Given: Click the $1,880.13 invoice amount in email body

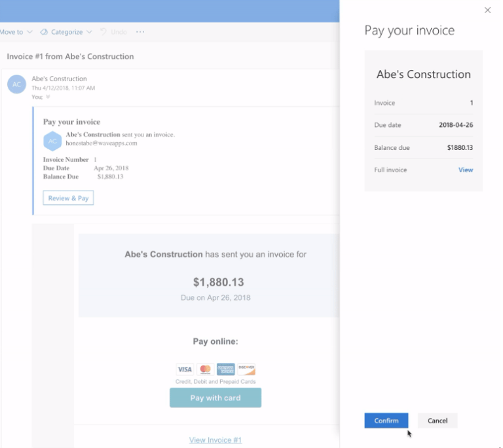Looking at the screenshot, I should click(219, 282).
